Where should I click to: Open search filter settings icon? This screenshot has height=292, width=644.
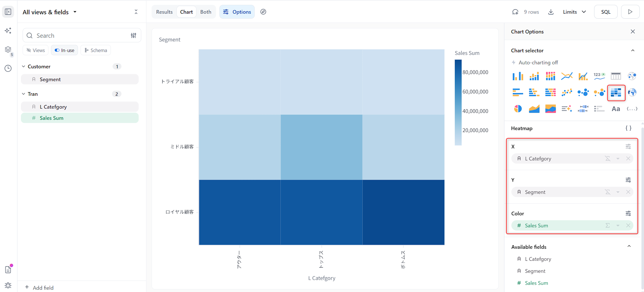click(x=133, y=36)
